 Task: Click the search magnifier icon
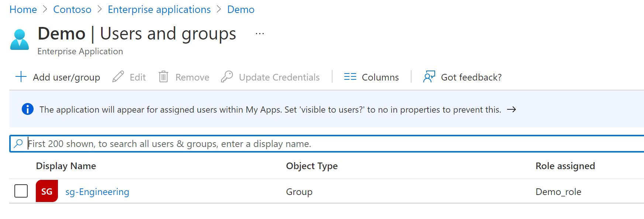coord(18,144)
